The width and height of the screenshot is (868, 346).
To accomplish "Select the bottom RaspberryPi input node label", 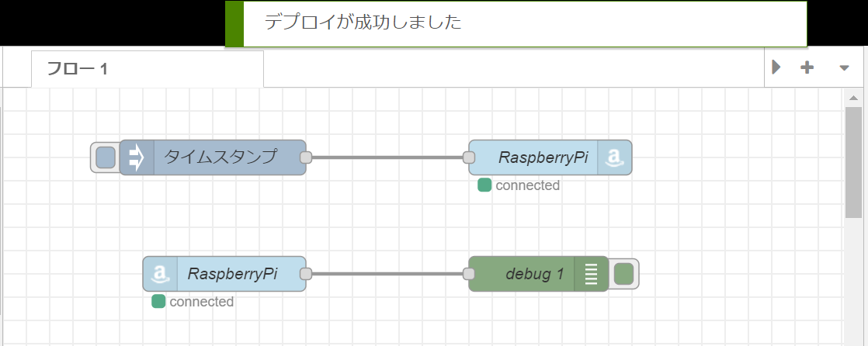I will 232,274.
